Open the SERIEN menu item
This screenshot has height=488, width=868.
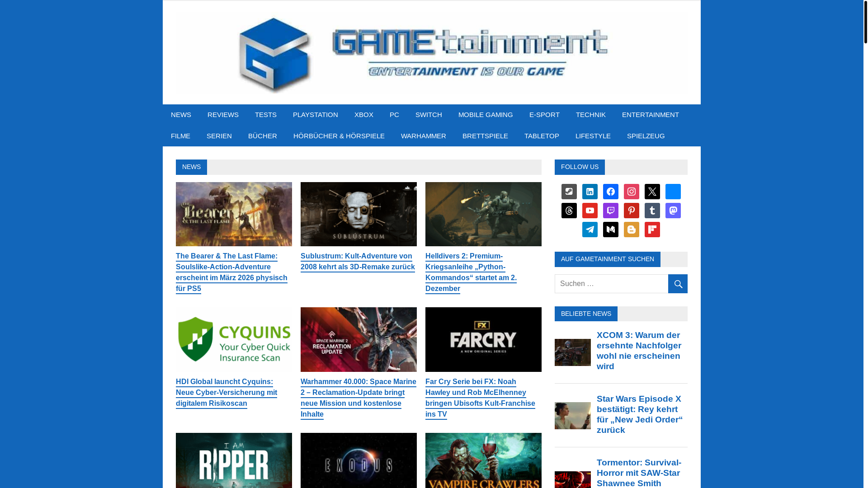(x=219, y=136)
